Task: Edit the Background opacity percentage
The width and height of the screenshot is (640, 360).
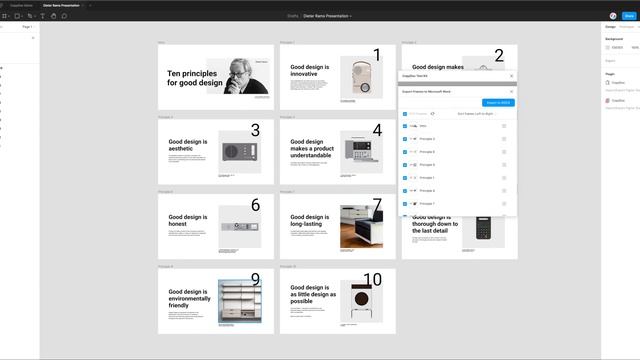Action: [x=635, y=47]
